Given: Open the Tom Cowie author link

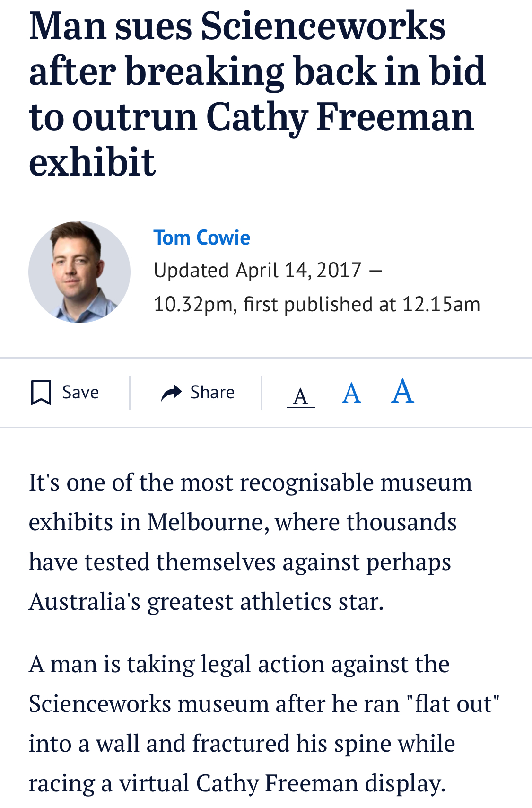Looking at the screenshot, I should (202, 237).
